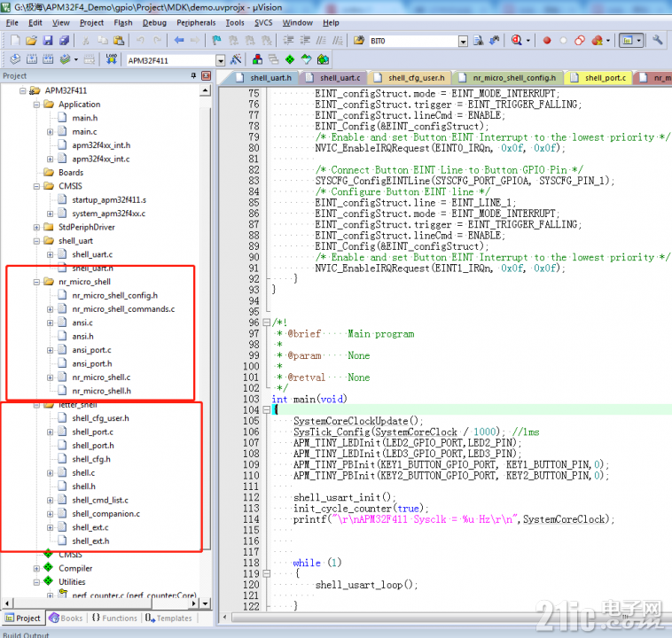Open the File menu
672x638 pixels.
coord(12,23)
